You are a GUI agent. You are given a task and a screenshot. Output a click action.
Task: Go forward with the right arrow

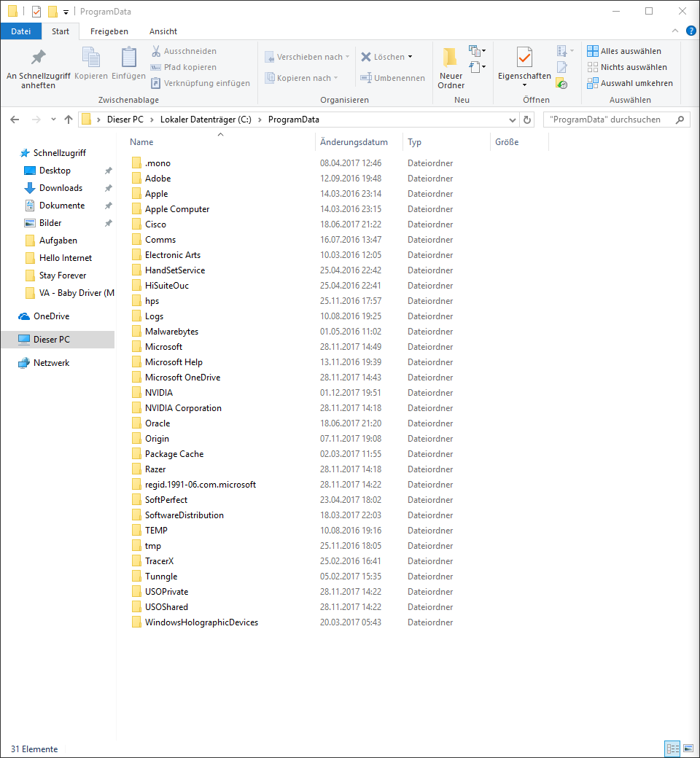click(36, 120)
